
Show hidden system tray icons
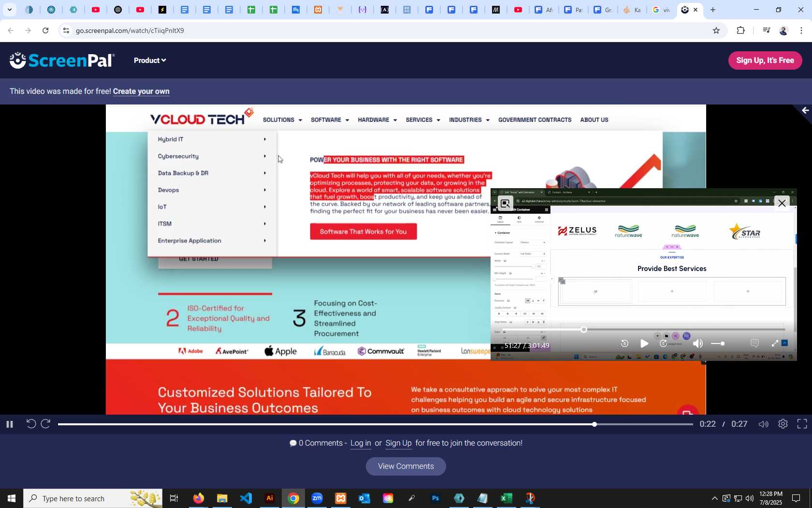[x=714, y=498]
